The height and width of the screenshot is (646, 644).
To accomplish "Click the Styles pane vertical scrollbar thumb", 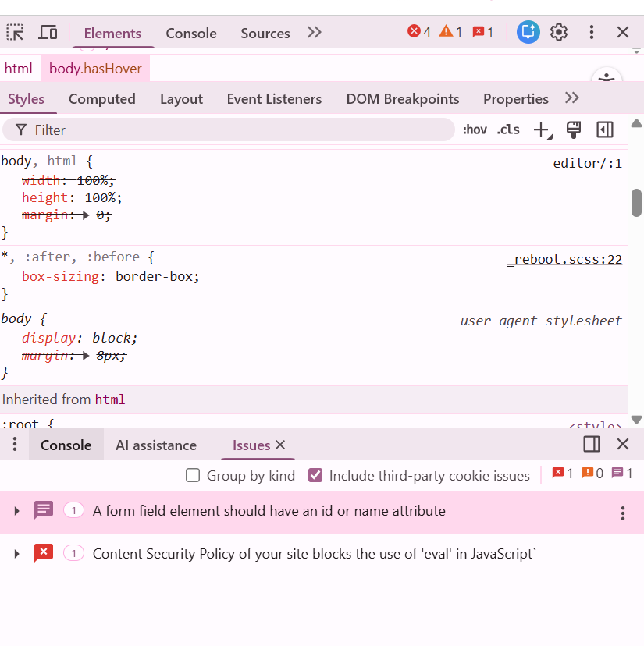I will [x=636, y=202].
